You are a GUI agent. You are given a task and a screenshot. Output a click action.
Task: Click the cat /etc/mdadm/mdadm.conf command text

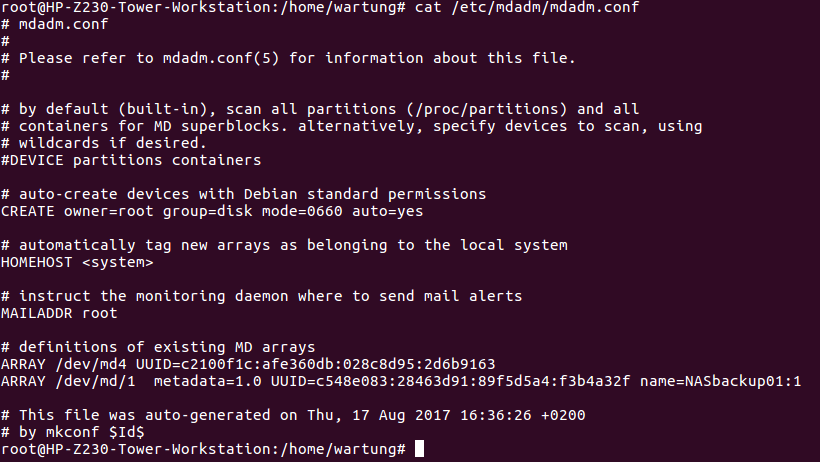tap(527, 7)
